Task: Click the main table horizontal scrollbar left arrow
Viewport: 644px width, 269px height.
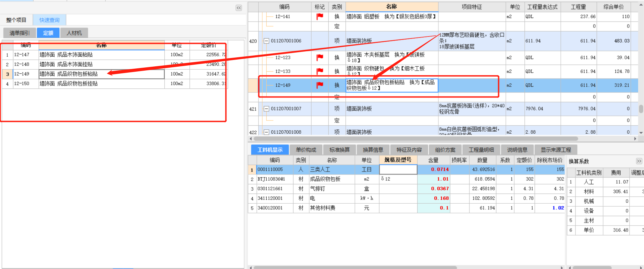Action: point(251,139)
